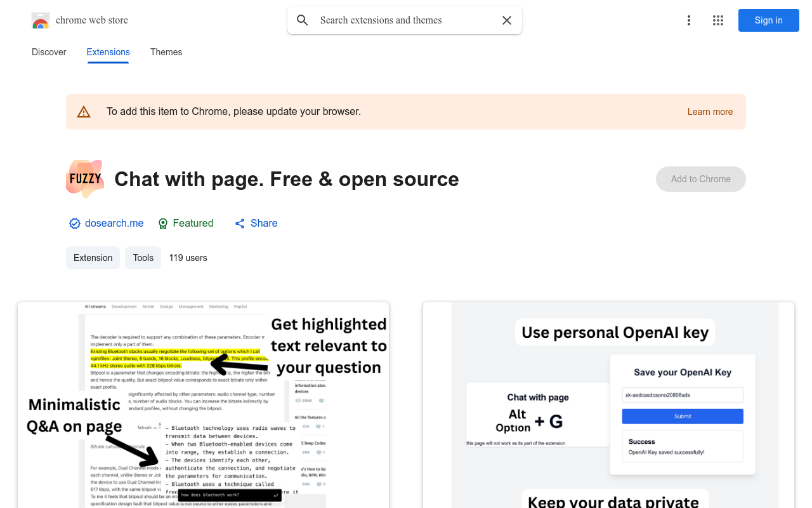Image resolution: width=812 pixels, height=508 pixels.
Task: Click the update your browser message text
Action: tap(233, 112)
